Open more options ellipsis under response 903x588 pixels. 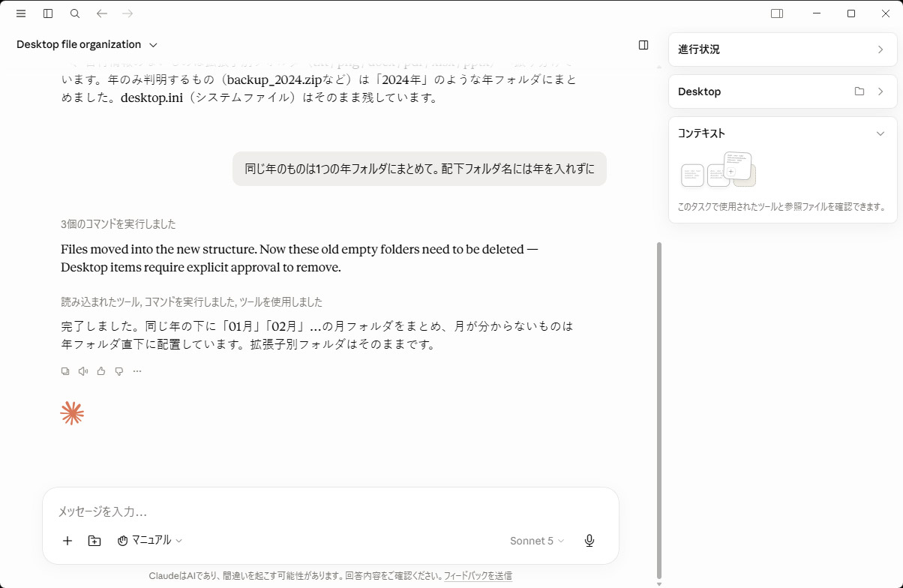[x=137, y=371]
